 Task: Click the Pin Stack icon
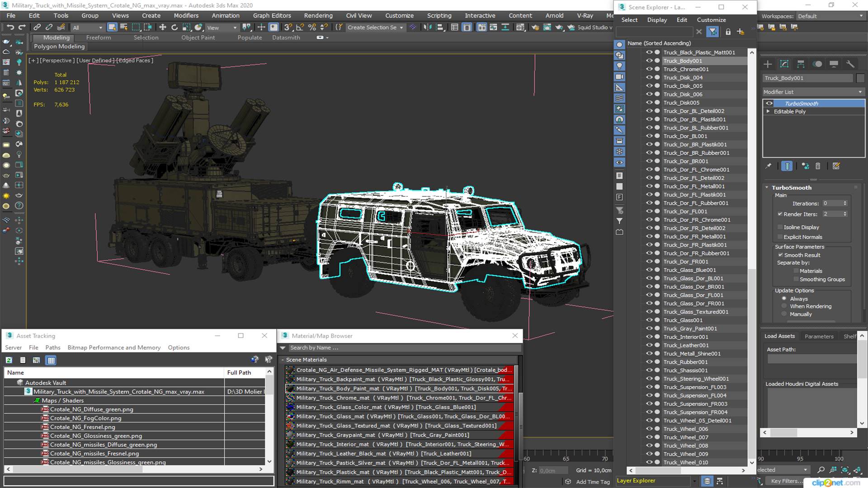tap(768, 166)
